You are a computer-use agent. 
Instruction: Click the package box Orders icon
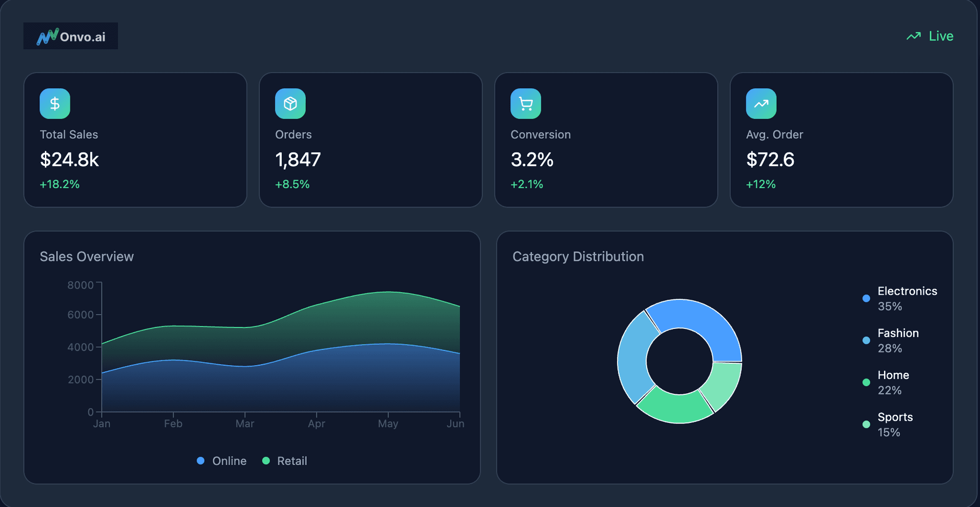pyautogui.click(x=290, y=104)
